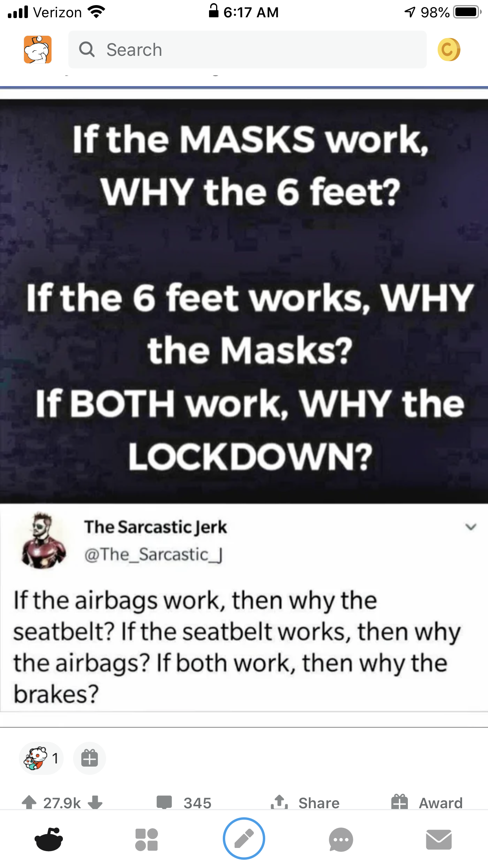Open the Reddit avatar profile menu
This screenshot has height=868, width=488.
(x=38, y=50)
